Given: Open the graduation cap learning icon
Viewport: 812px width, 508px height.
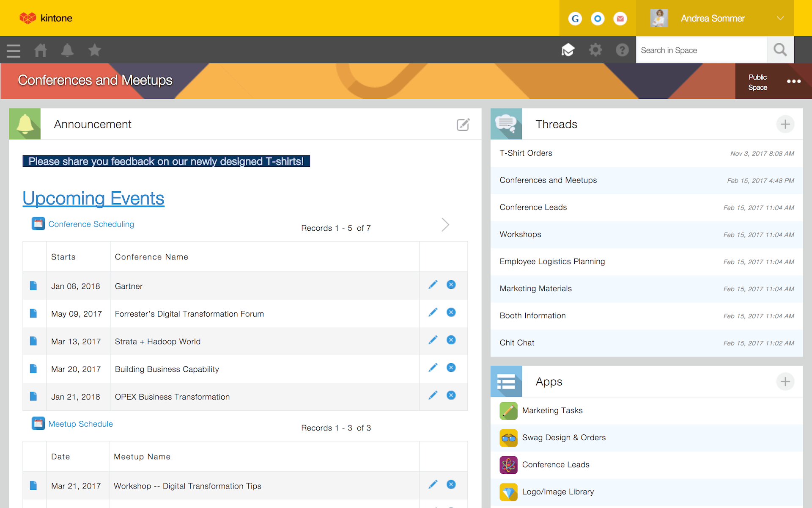Looking at the screenshot, I should click(x=568, y=50).
